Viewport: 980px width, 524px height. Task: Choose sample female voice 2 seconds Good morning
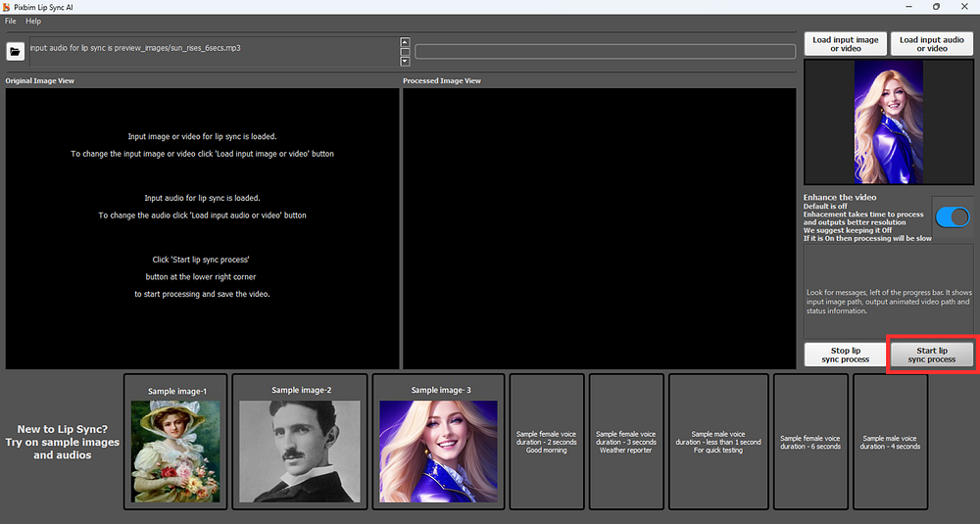[x=546, y=442]
